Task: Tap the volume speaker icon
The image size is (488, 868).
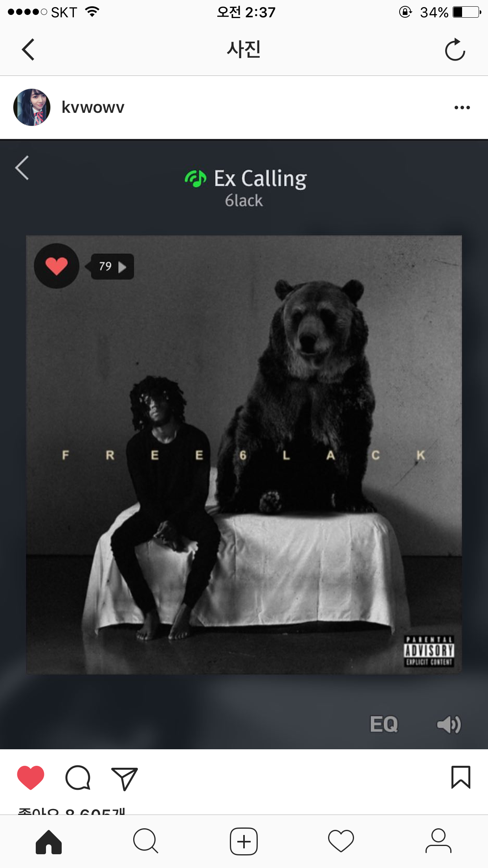Action: pyautogui.click(x=449, y=725)
